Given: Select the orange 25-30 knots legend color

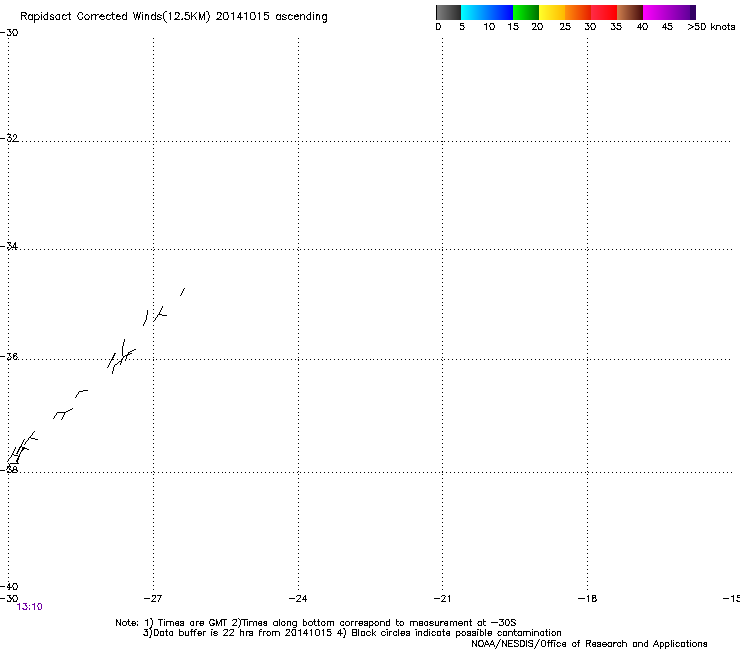Looking at the screenshot, I should pos(578,12).
